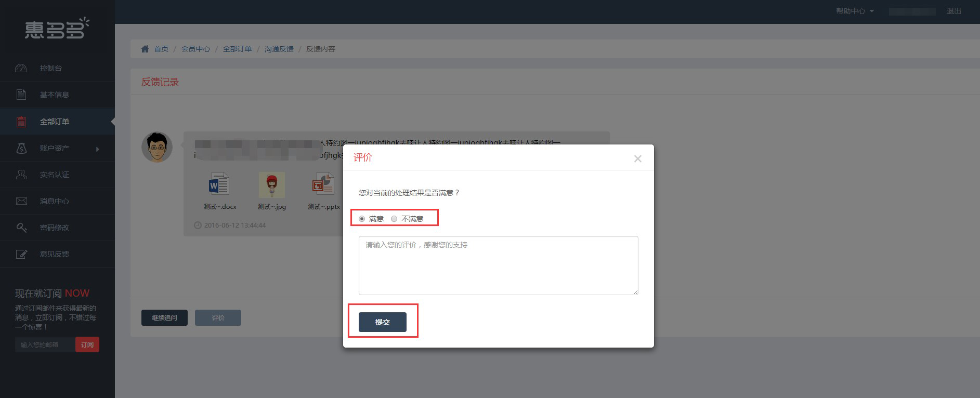Viewport: 980px width, 398px height.
Task: Click the clipboard icon beside 全部订单
Action: coord(21,122)
